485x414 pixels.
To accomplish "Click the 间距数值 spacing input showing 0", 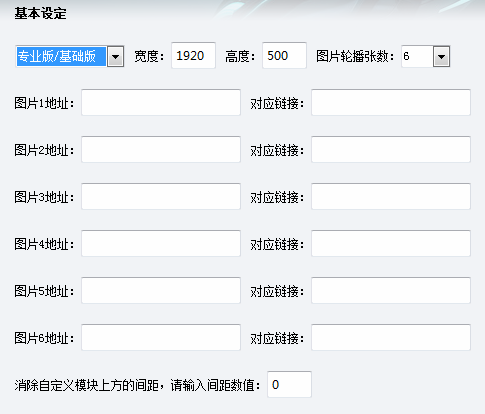I will pos(289,384).
